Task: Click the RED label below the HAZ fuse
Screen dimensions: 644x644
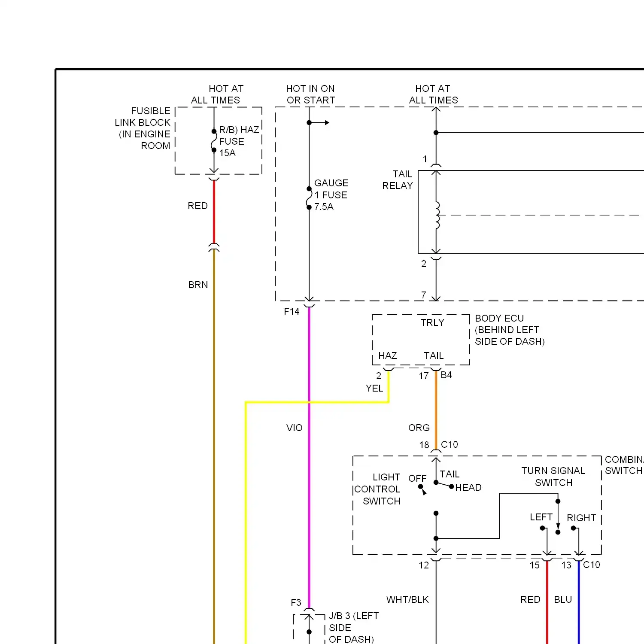Action: point(197,206)
